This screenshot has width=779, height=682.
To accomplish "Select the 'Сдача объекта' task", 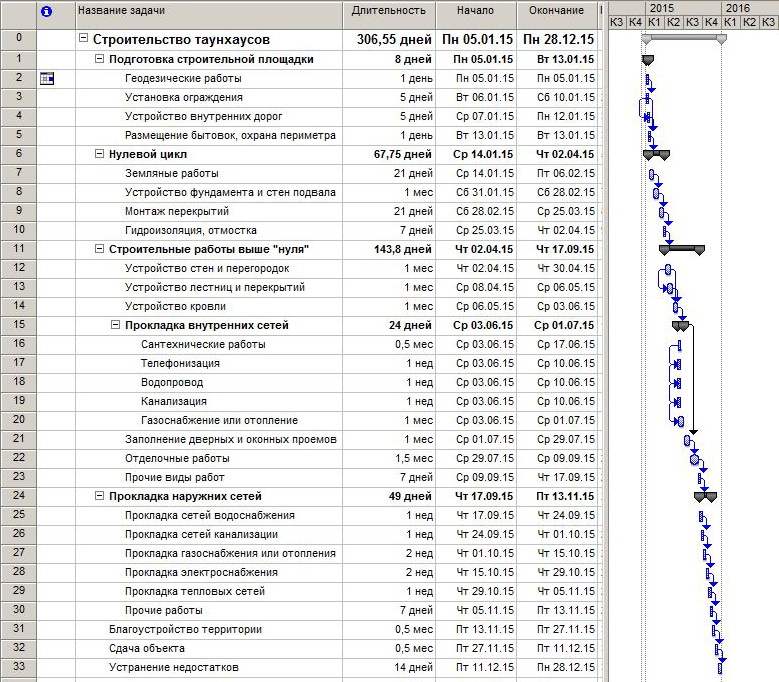I will pyautogui.click(x=147, y=648).
